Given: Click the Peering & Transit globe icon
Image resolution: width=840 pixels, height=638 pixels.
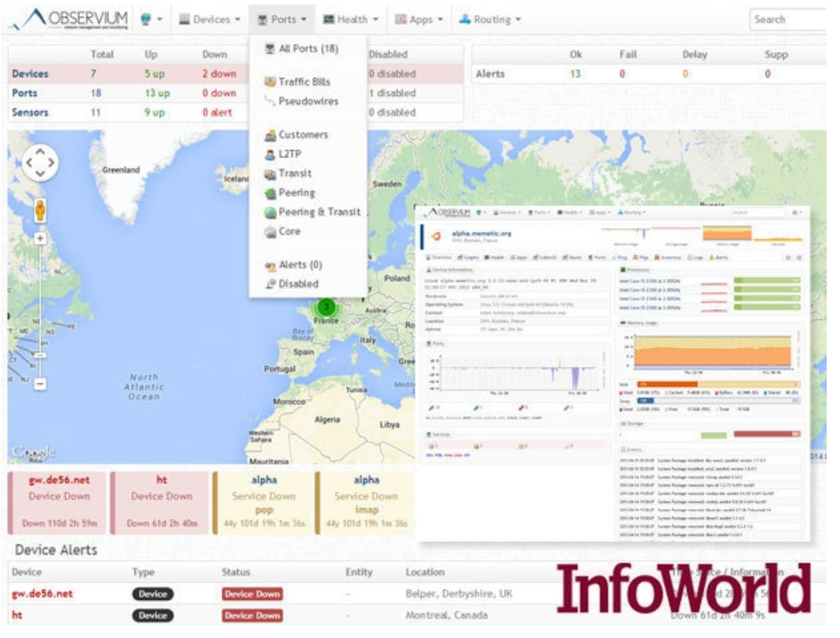Looking at the screenshot, I should [270, 213].
